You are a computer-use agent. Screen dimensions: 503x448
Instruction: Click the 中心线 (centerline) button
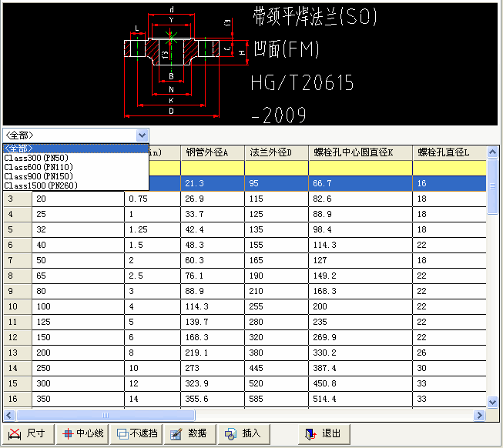point(83,434)
